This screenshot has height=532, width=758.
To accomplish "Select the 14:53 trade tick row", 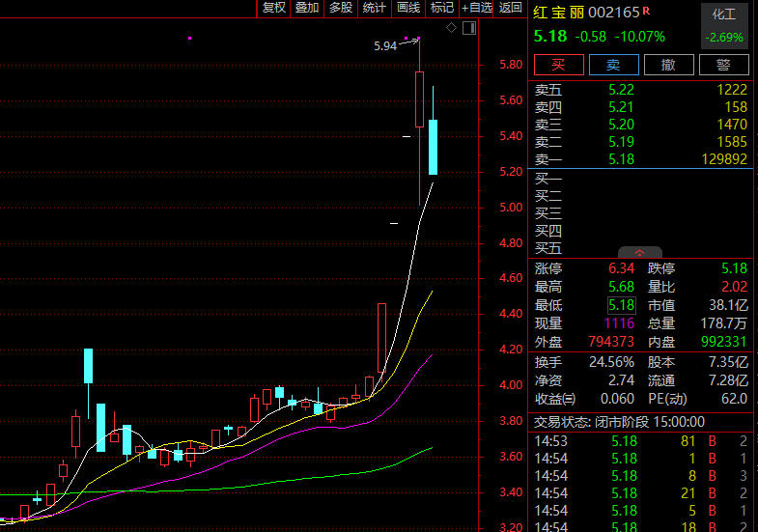I will click(x=640, y=441).
